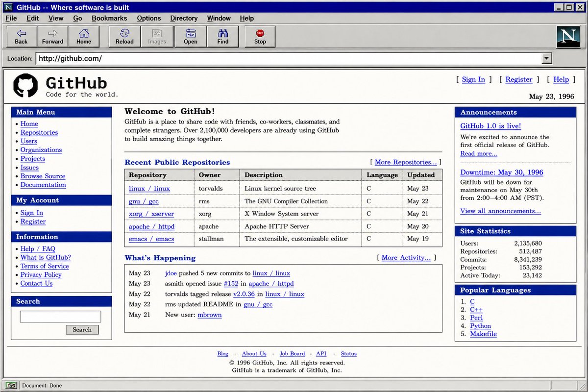Open the xorg / xserver repository
Viewport: 588px width, 392px height.
151,214
